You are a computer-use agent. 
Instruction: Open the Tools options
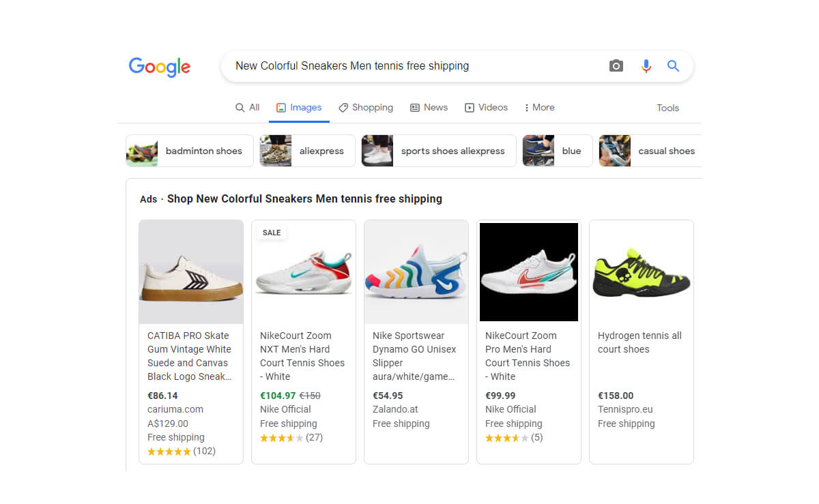click(667, 108)
